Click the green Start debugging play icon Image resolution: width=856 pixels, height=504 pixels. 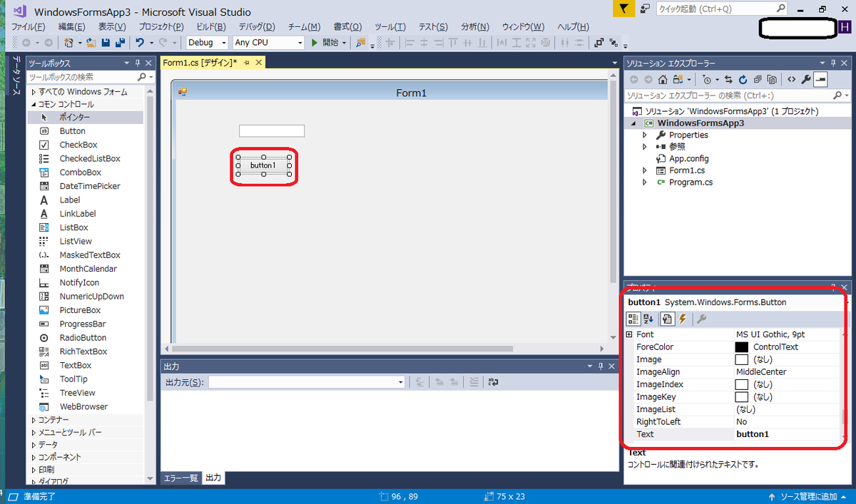(x=315, y=43)
